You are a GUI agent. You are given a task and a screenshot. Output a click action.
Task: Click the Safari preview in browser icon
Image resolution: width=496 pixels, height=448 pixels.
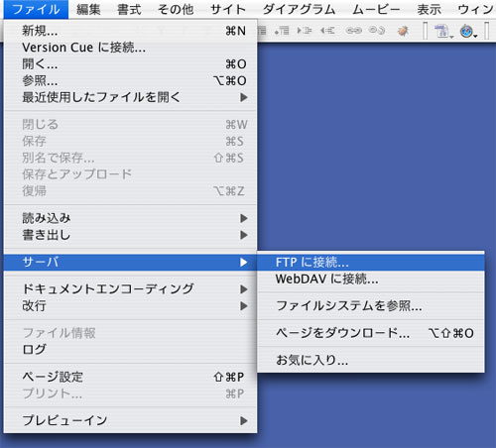coord(468,32)
